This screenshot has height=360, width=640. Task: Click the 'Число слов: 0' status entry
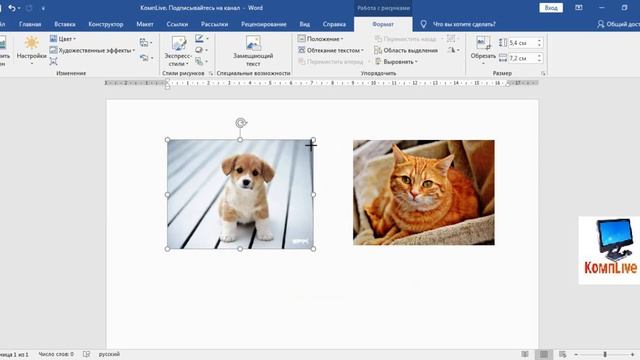(56, 354)
